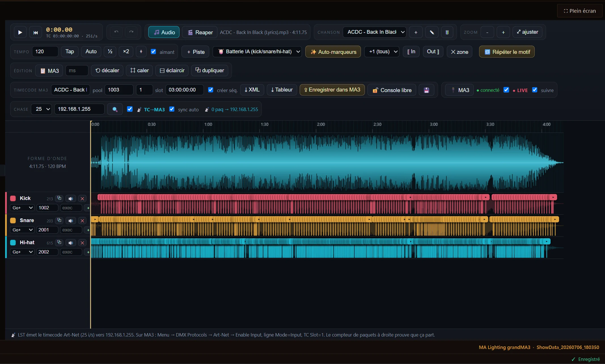Mute the Kick track
The width and height of the screenshot is (605, 364).
(71, 199)
